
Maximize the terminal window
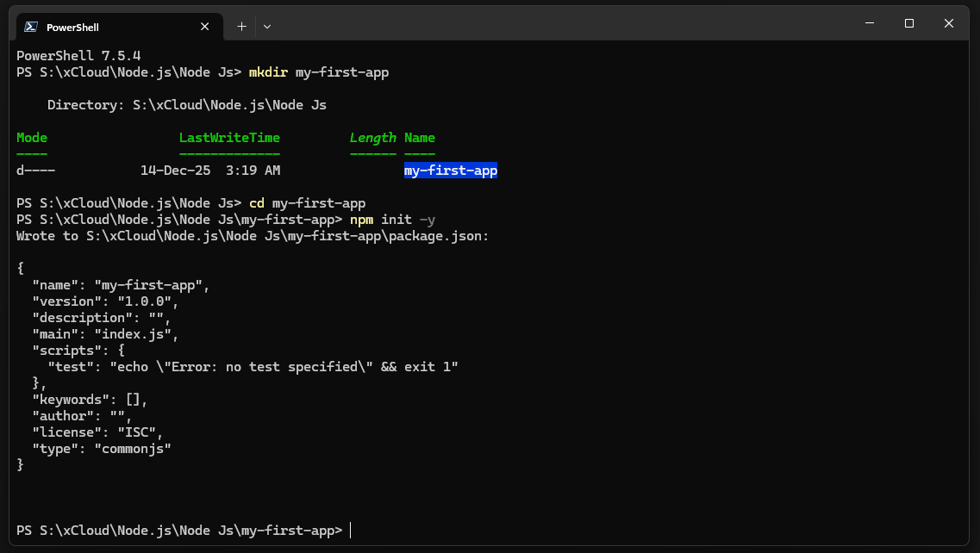[x=908, y=23]
